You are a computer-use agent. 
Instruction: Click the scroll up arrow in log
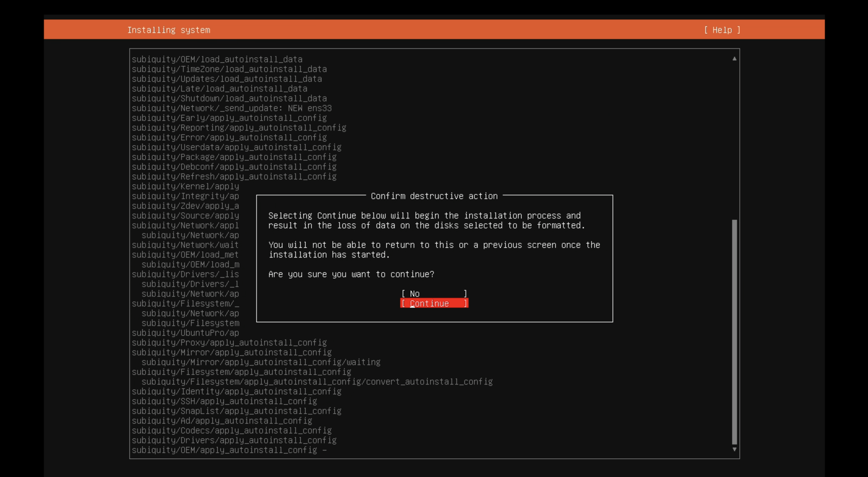[x=734, y=59]
